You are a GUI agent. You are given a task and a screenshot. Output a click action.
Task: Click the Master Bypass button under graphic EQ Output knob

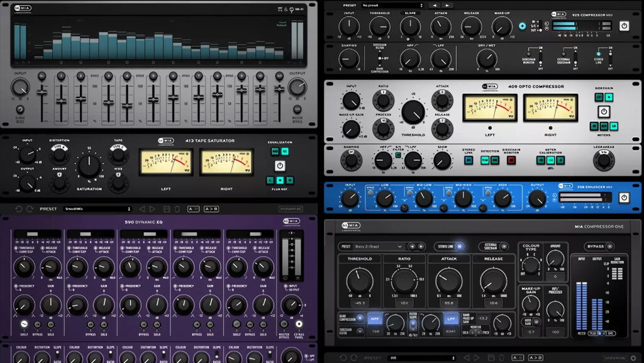coord(297,109)
